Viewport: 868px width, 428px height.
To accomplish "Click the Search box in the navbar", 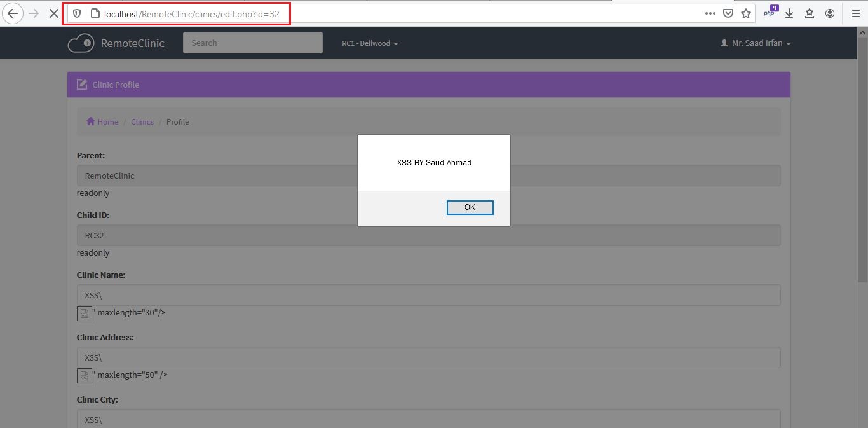I will click(x=253, y=43).
